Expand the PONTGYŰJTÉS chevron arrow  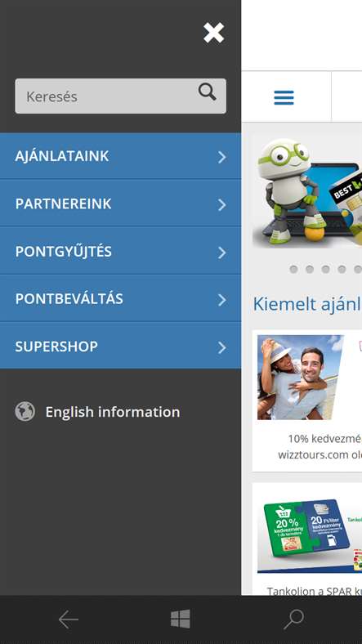[x=222, y=253]
